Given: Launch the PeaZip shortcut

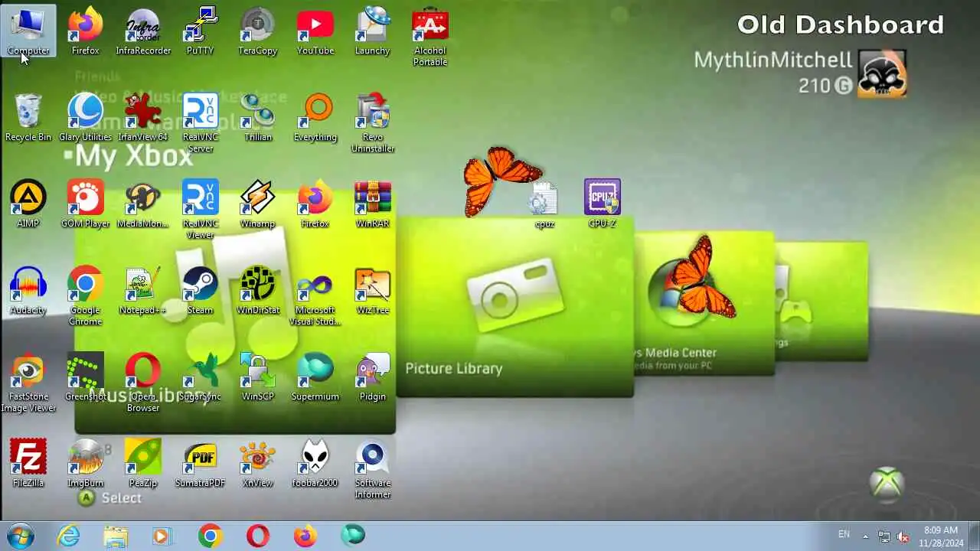Looking at the screenshot, I should (x=143, y=465).
